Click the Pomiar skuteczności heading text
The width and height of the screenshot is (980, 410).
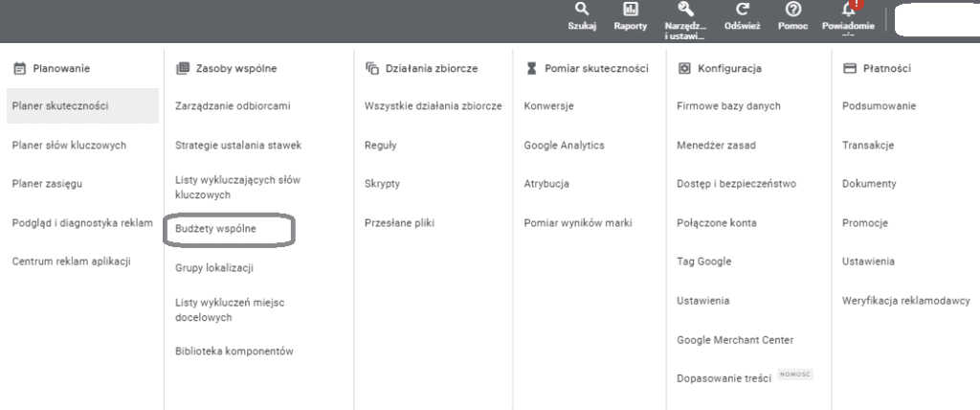click(596, 68)
